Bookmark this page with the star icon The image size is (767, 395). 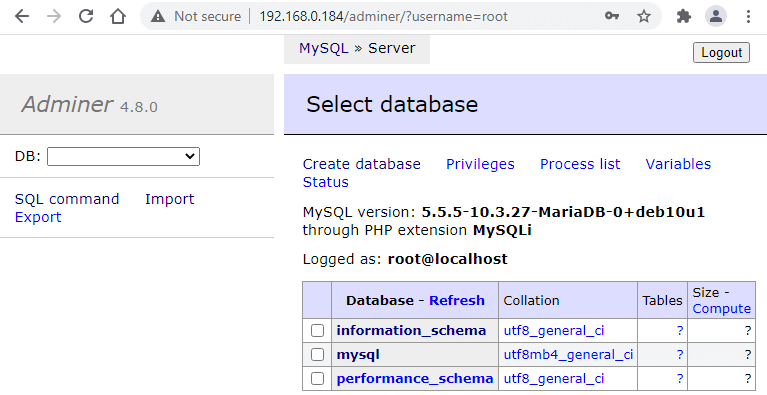click(644, 16)
